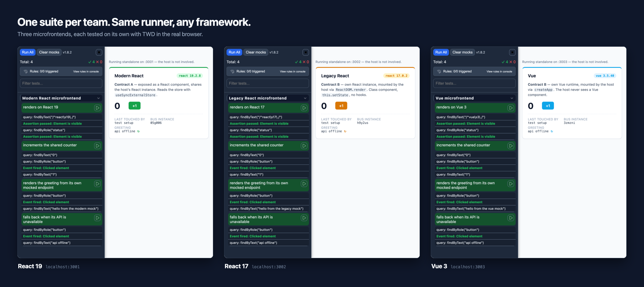The image size is (644, 287).
Task: Click Run All in the React 17 panel
Action: (234, 52)
